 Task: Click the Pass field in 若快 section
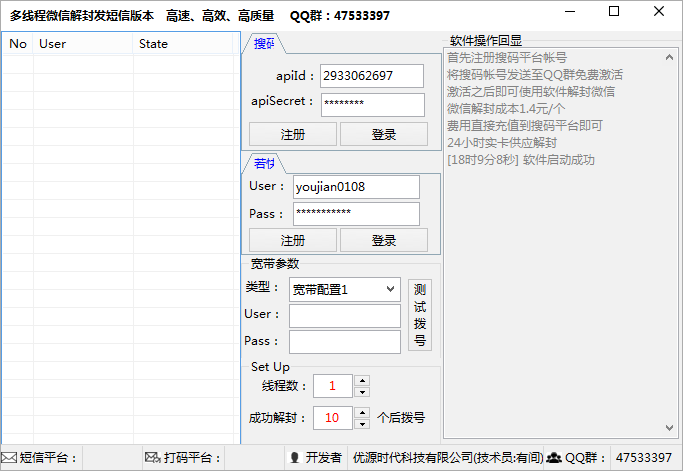(x=356, y=213)
